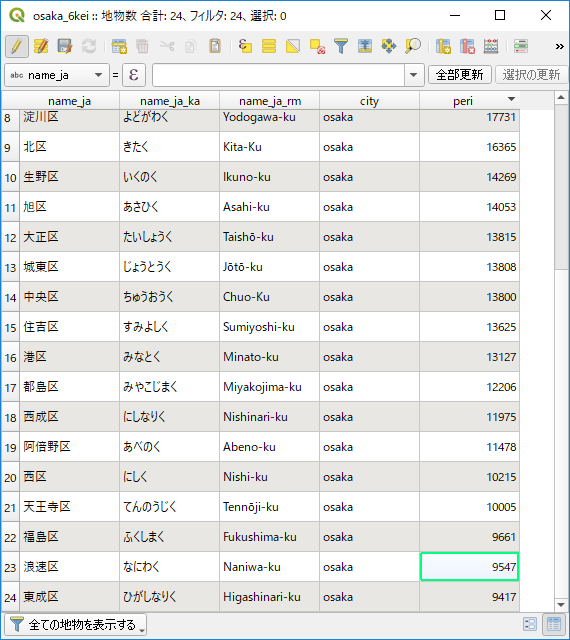Select all features with yellow rows icon
570x640 pixels.
click(269, 46)
